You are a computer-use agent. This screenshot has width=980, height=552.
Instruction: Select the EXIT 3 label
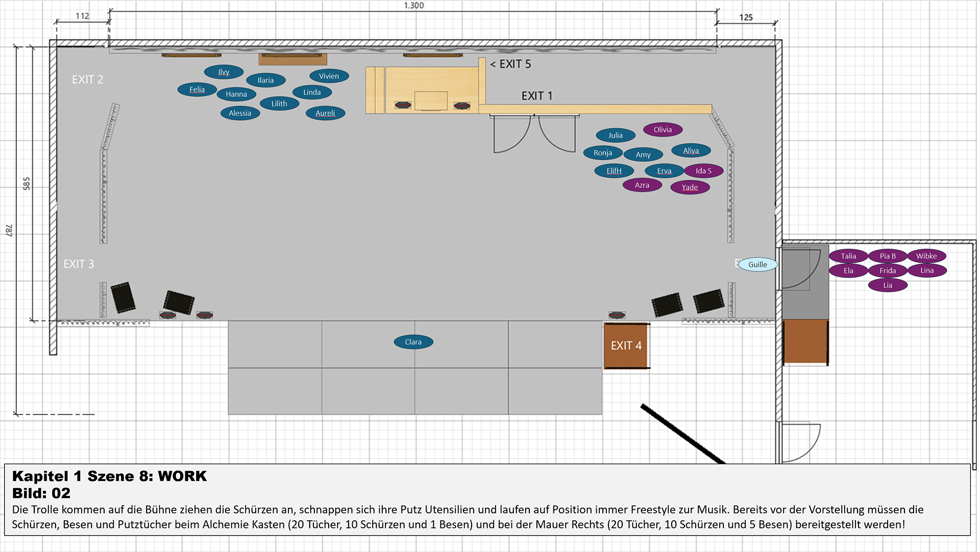click(79, 264)
